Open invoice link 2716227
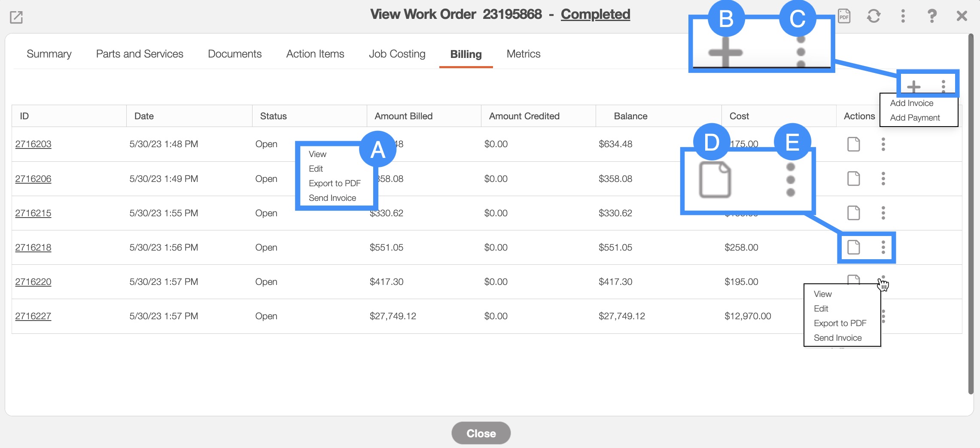Image resolution: width=980 pixels, height=448 pixels. click(x=33, y=316)
